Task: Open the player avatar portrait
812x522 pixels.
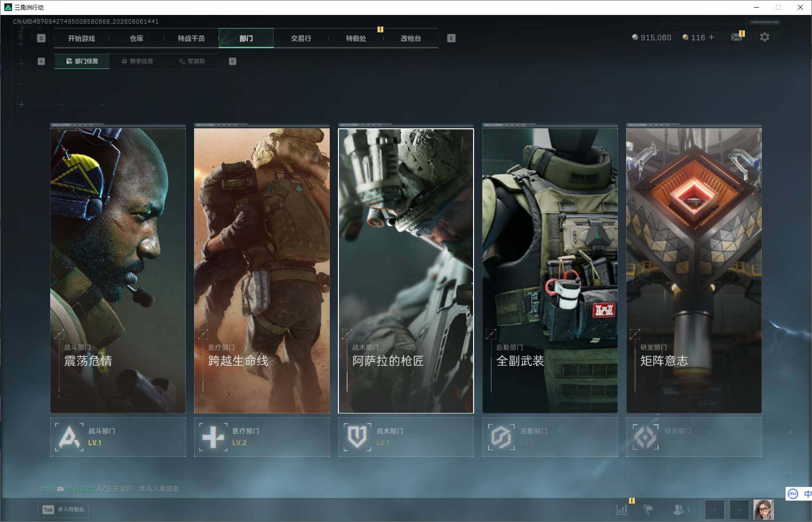Action: click(764, 509)
